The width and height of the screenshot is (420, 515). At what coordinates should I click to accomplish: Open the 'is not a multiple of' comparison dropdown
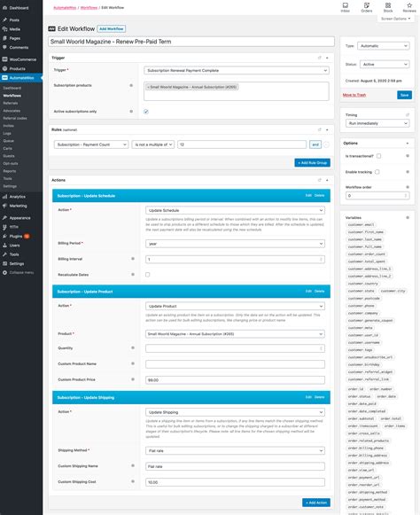pos(152,144)
